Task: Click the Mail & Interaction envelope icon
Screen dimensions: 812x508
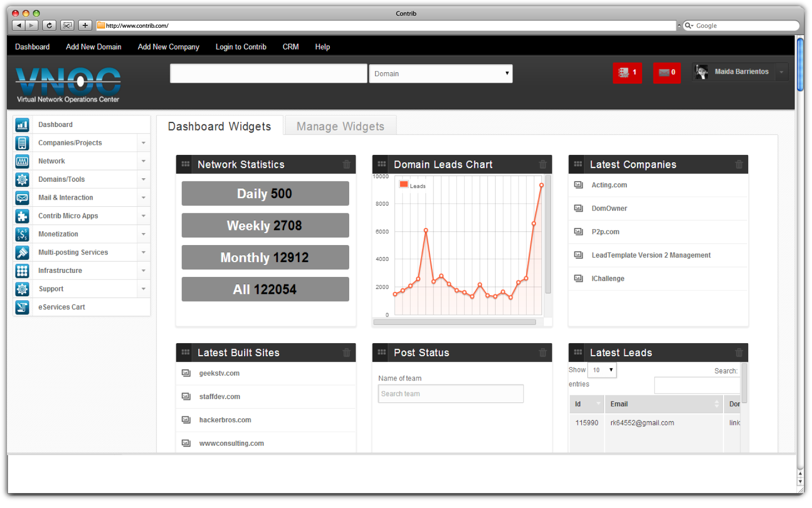Action: (x=22, y=198)
